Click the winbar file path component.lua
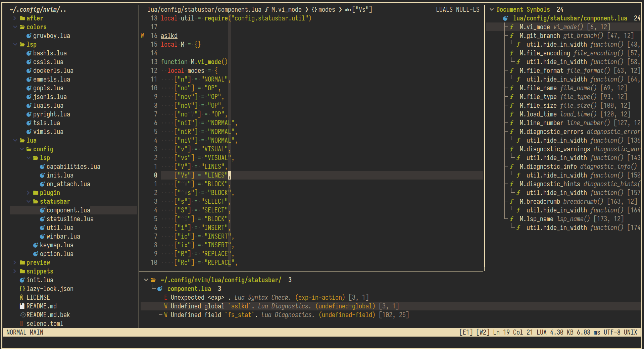644x349 pixels. [204, 9]
